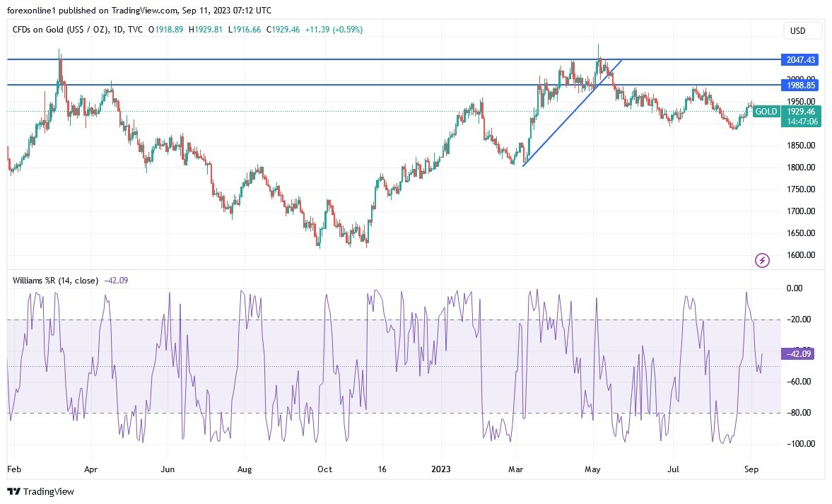Click the lightning bolt instant trading icon
The image size is (832, 504).
click(761, 261)
